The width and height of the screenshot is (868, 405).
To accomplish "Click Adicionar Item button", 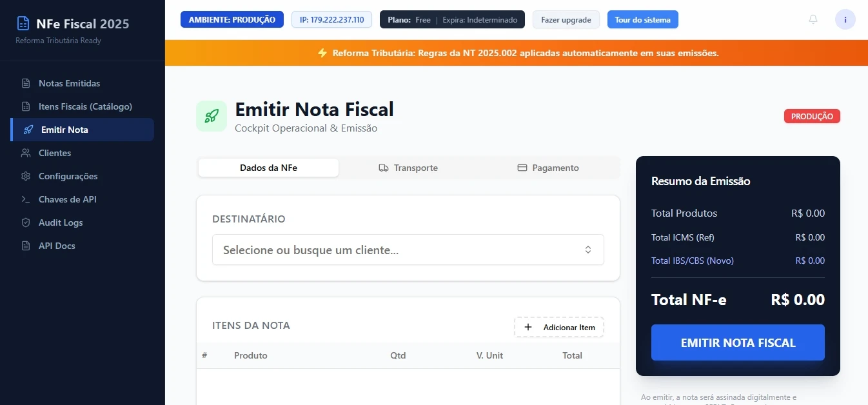I will click(559, 327).
